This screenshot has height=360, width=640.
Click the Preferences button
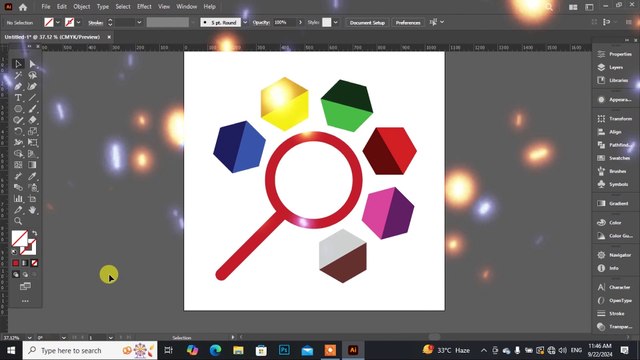408,22
